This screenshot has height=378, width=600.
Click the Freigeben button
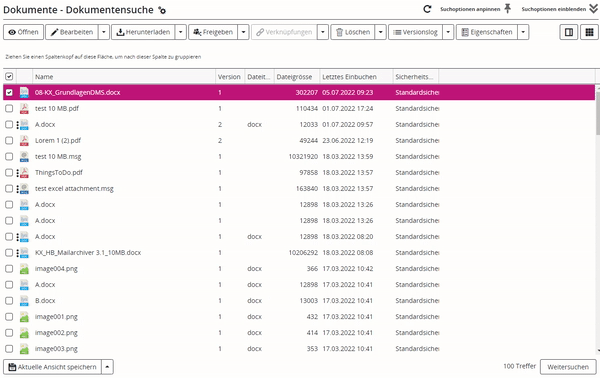pos(213,32)
